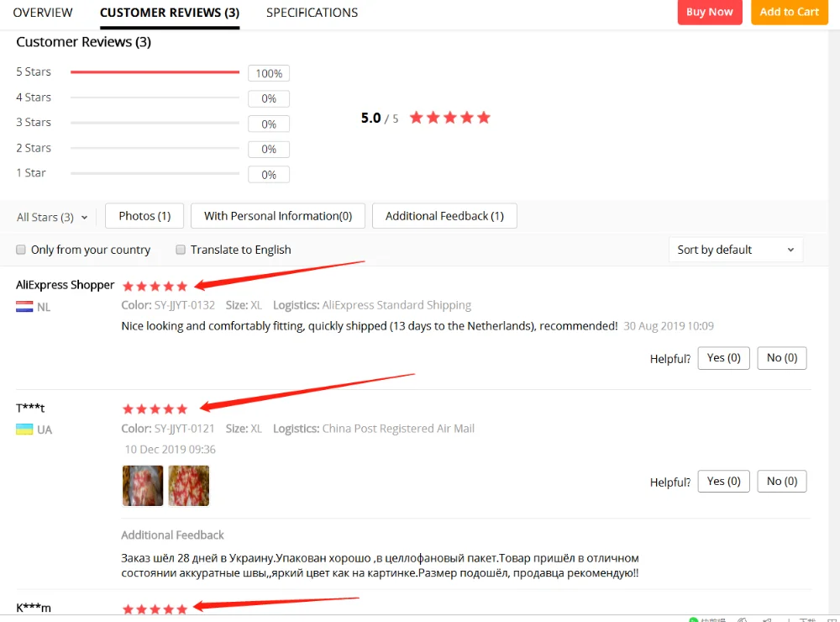Click the Ukraine flag icon
This screenshot has height=622, width=840.
[24, 430]
